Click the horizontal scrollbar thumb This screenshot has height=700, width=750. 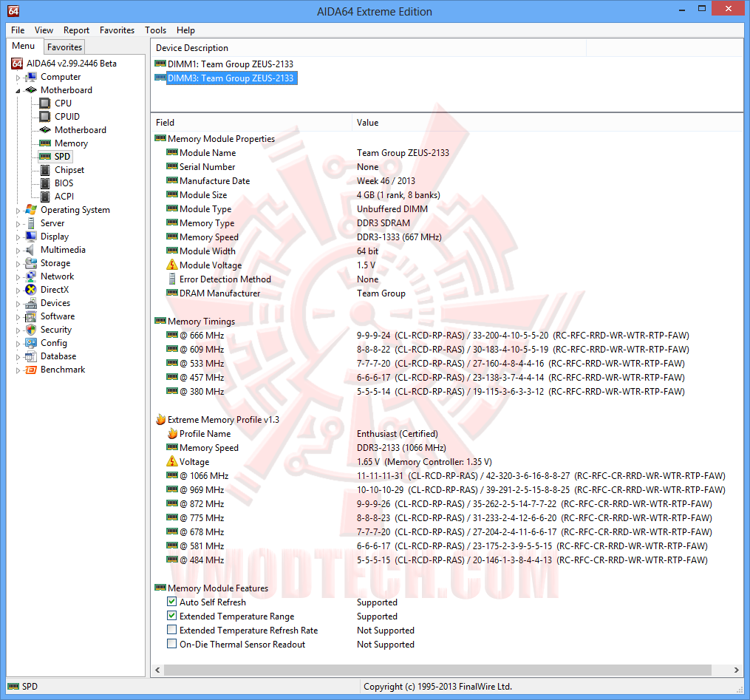[x=437, y=670]
